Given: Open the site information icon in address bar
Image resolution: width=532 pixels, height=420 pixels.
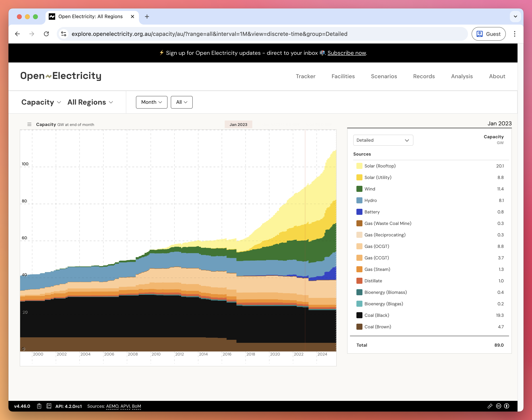Looking at the screenshot, I should coord(64,34).
